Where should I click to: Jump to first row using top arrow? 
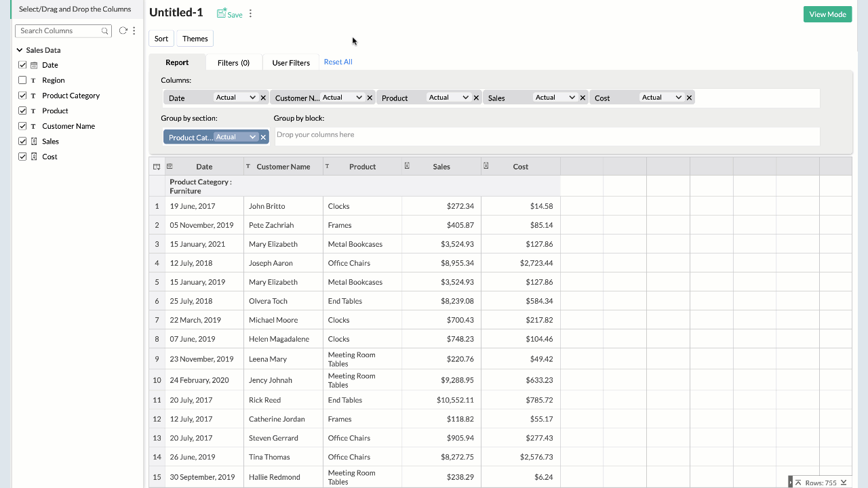point(798,483)
